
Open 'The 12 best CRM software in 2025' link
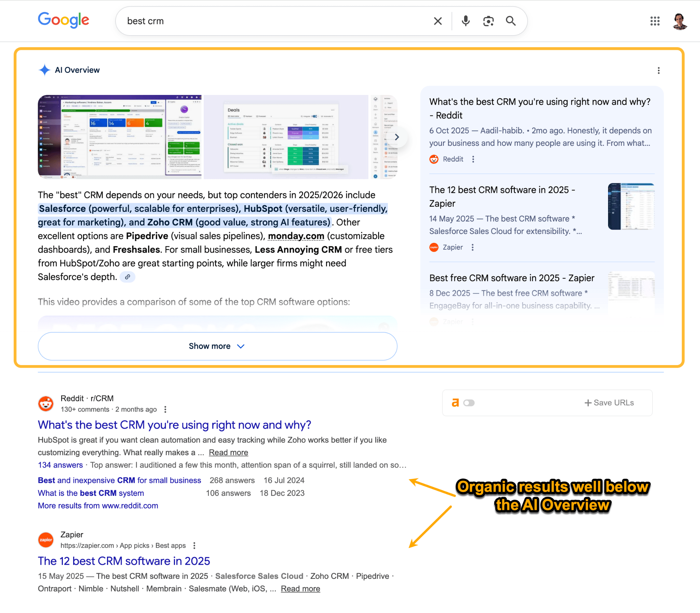[124, 561]
